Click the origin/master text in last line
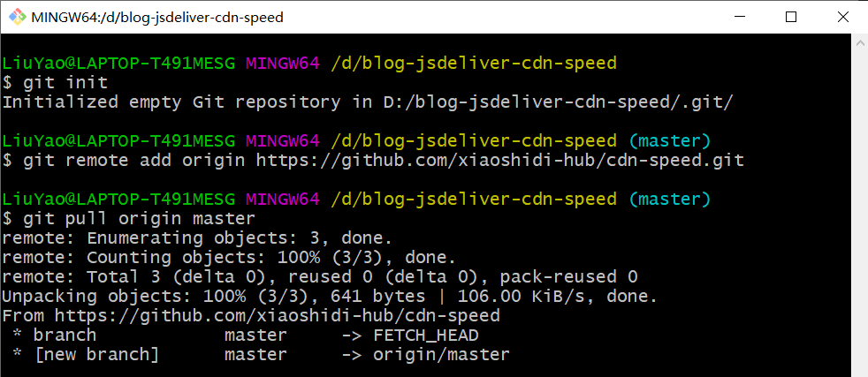This screenshot has width=868, height=377. click(441, 354)
